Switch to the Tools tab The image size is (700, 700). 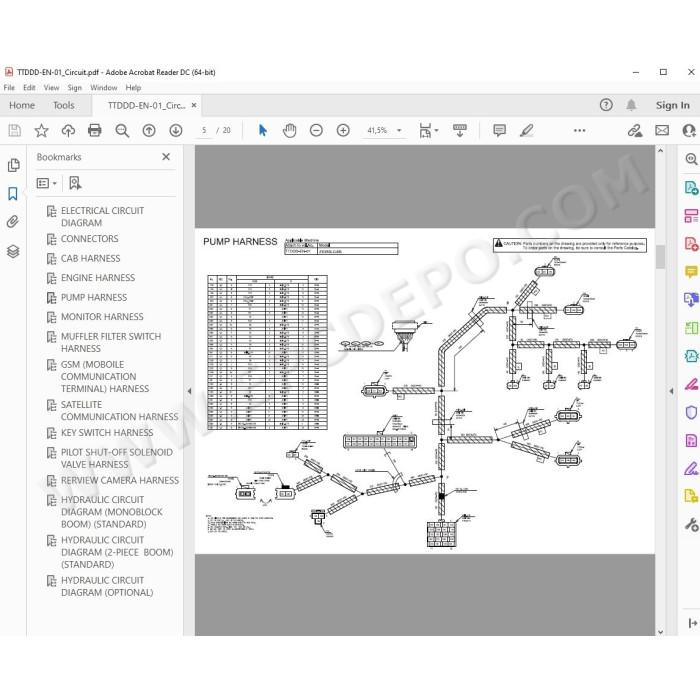(x=63, y=105)
